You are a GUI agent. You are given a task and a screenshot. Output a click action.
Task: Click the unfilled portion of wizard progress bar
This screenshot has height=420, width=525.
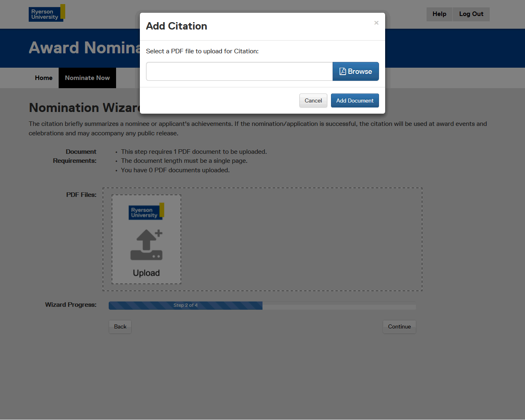click(339, 306)
